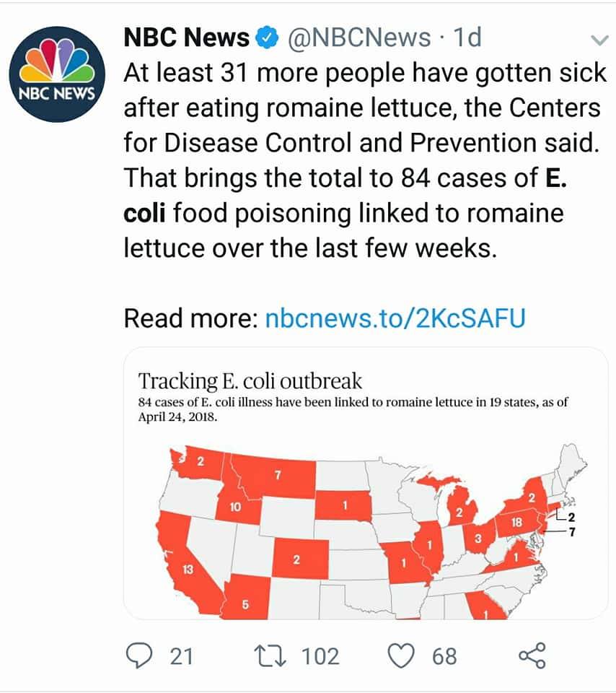Image resolution: width=616 pixels, height=693 pixels.
Task: Open the E. coli outbreak map card
Action: coord(366,484)
